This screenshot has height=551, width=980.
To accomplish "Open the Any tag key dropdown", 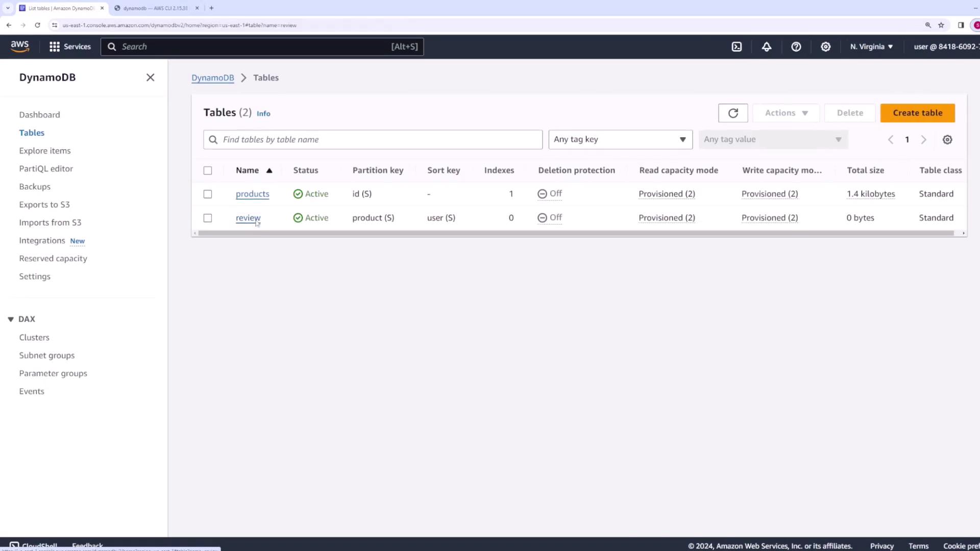I will pos(620,139).
